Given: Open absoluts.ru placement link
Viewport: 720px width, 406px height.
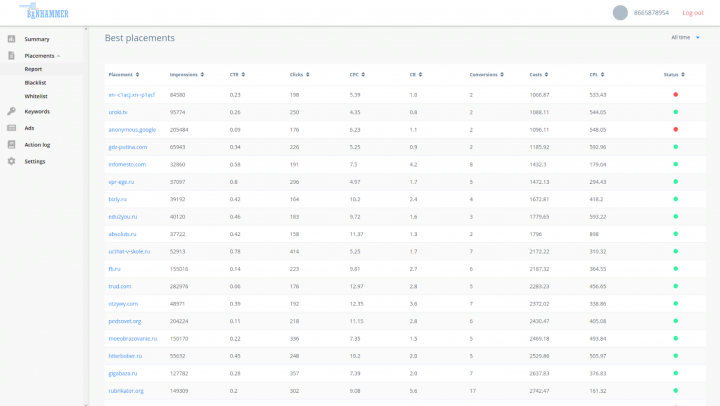Looking at the screenshot, I should coord(122,234).
